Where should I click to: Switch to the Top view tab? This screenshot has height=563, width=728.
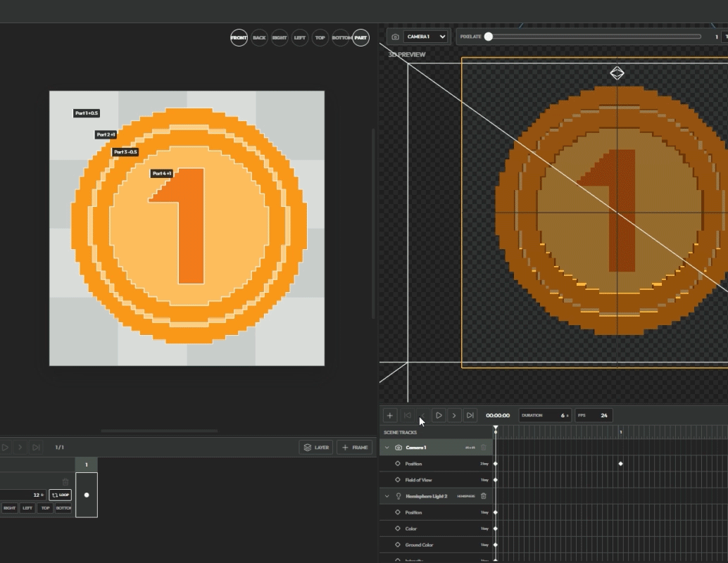pos(320,37)
